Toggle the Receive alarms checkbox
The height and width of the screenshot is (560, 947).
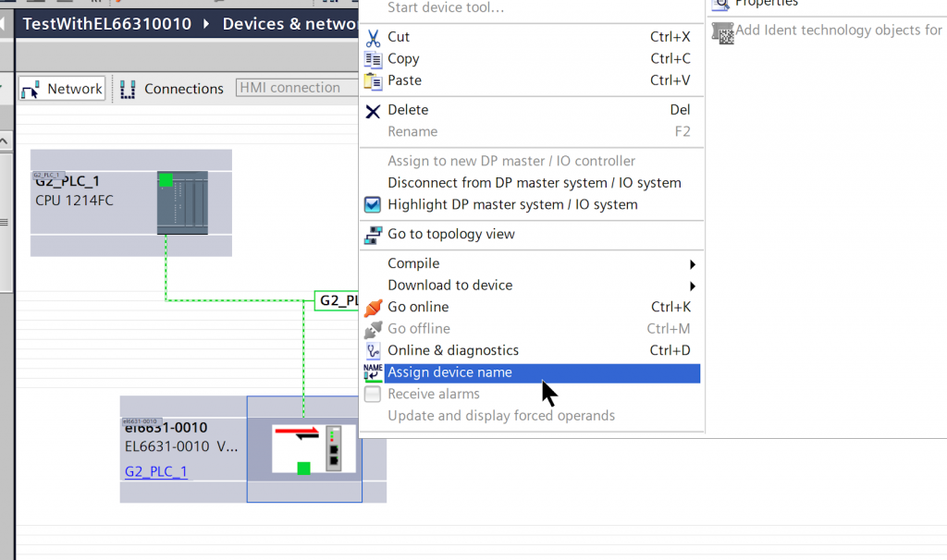point(373,395)
